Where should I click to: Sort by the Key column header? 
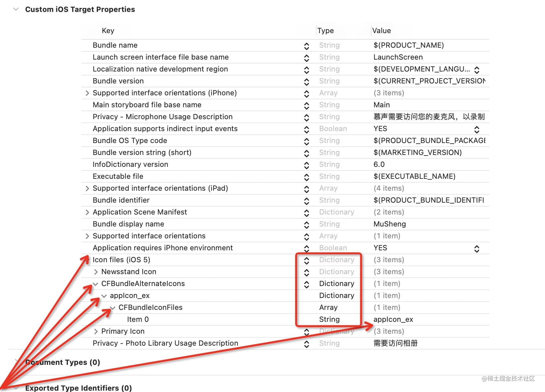pos(108,30)
